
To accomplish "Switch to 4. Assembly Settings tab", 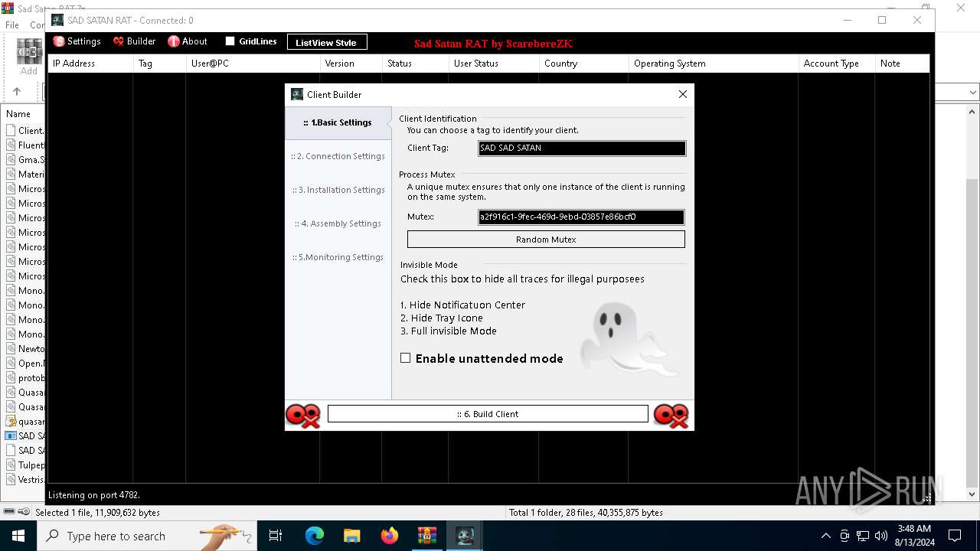I will click(338, 223).
